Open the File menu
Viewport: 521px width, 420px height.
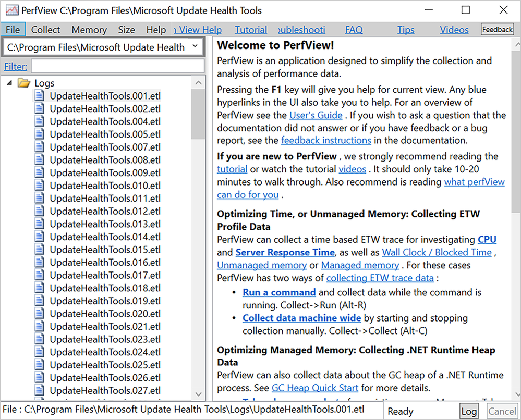[x=13, y=30]
